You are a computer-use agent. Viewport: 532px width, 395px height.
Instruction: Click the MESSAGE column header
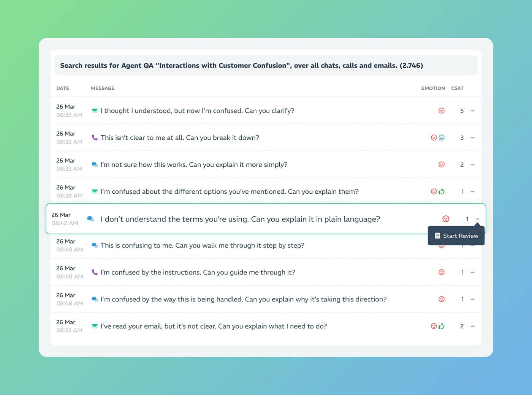103,88
